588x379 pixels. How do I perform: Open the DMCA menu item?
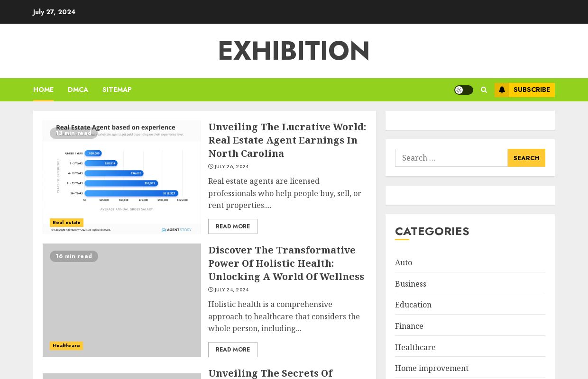tap(78, 90)
